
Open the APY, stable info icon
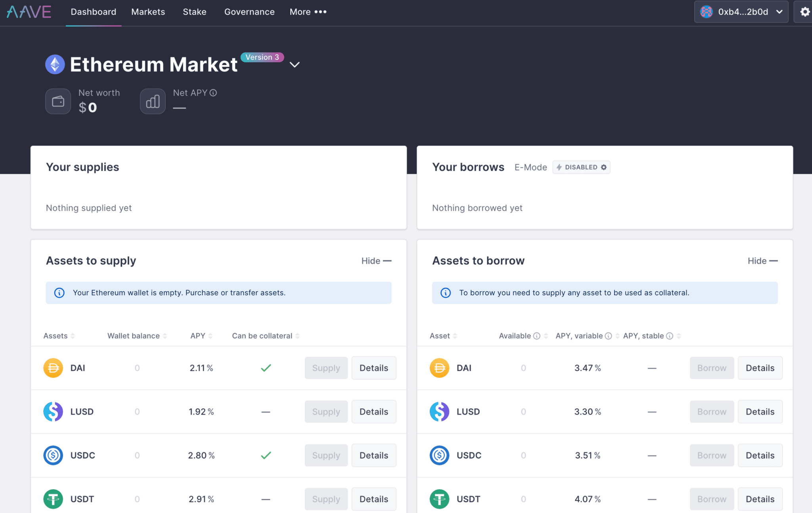[x=670, y=336]
